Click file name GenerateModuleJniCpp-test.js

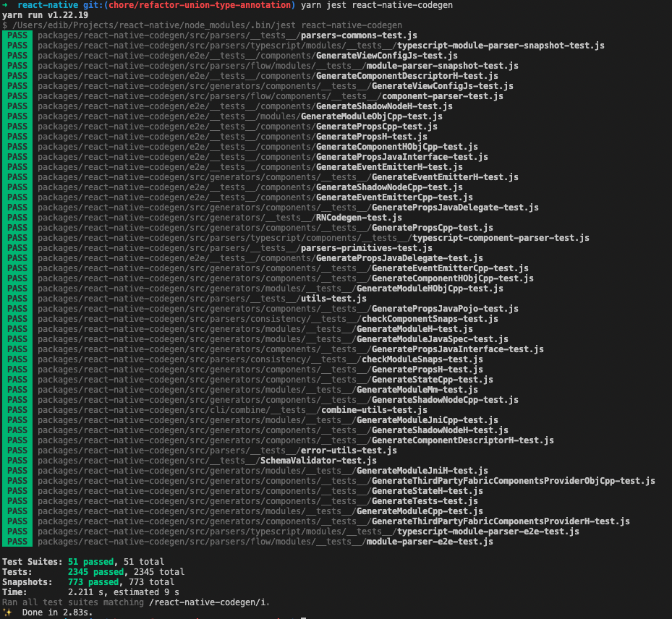click(x=428, y=420)
